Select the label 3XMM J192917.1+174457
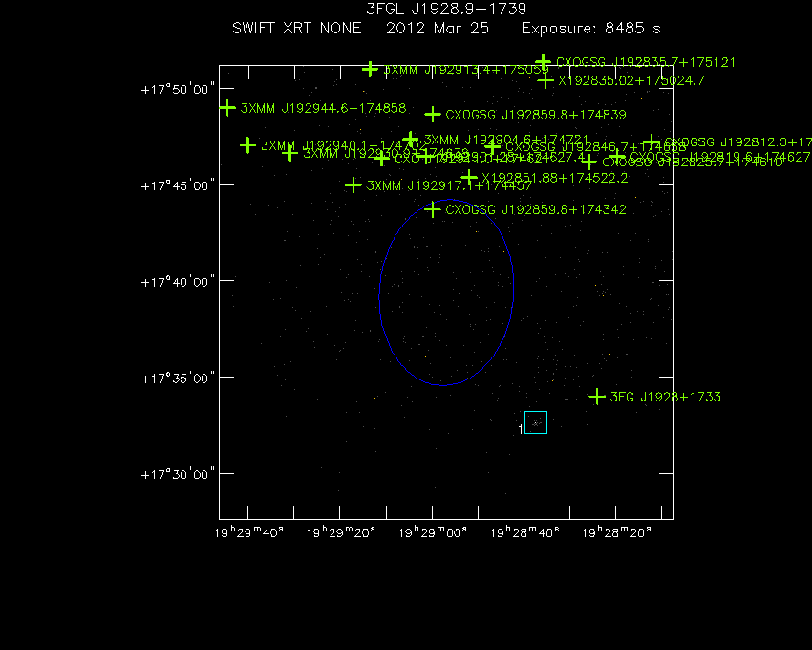 click(x=449, y=185)
